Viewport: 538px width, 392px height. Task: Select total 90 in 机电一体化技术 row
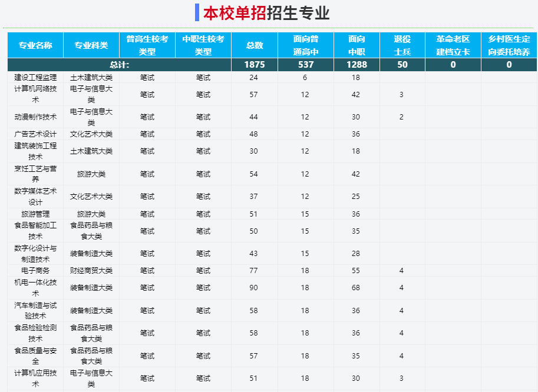(253, 288)
